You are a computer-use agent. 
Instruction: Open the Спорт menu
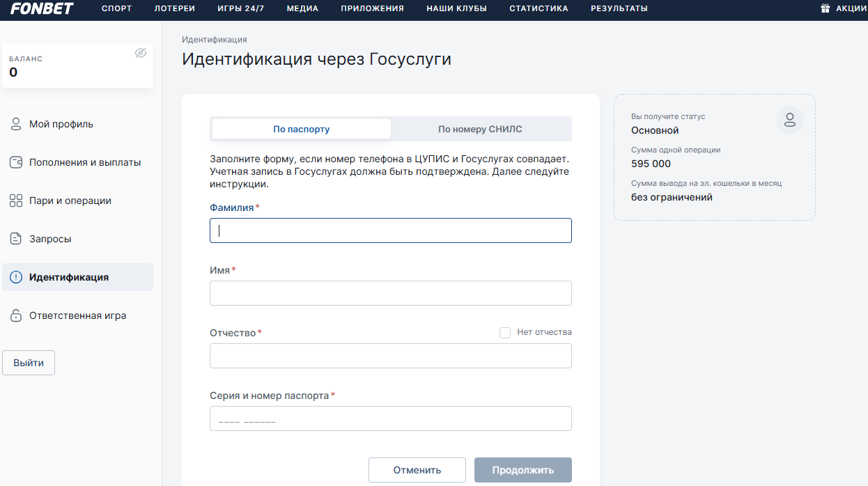tap(116, 8)
